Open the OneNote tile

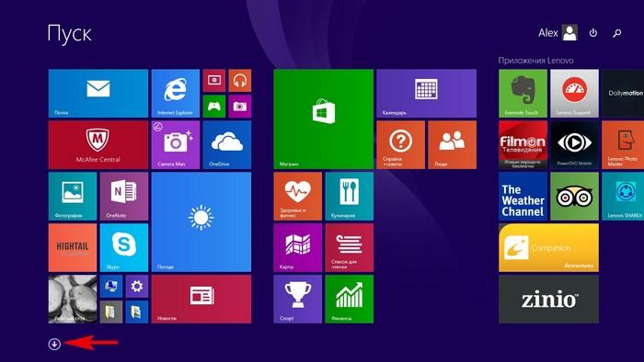(124, 197)
